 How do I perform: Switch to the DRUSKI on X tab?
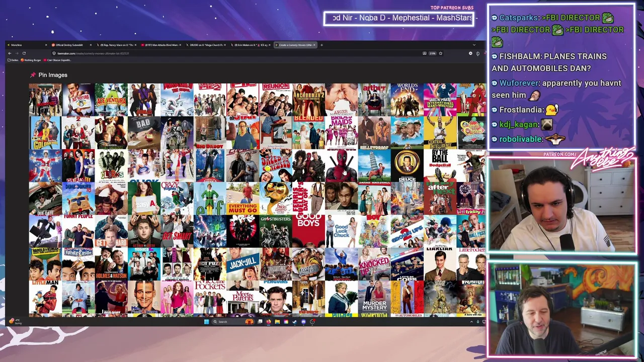point(206,45)
